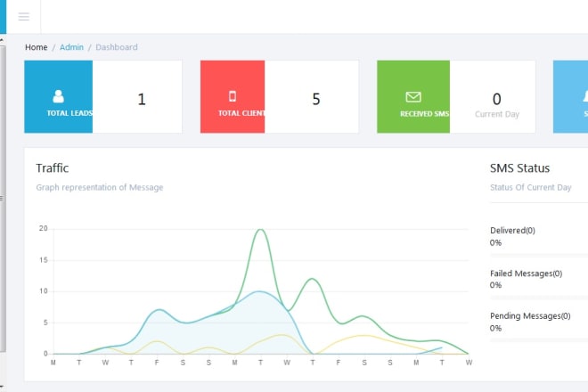Screen dimensions: 588x392
Task: Click the Pending Messages(0) label
Action: pyautogui.click(x=530, y=316)
